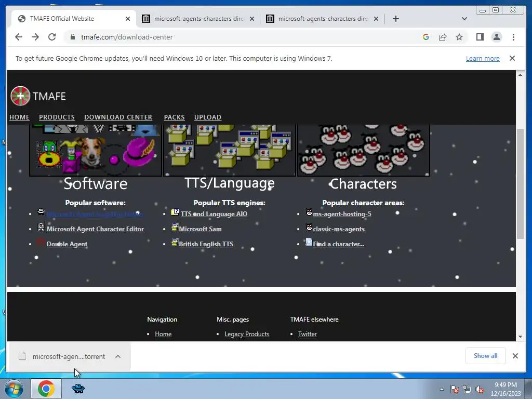The image size is (532, 399).
Task: Open the classic-ms-agents link
Action: [339, 229]
